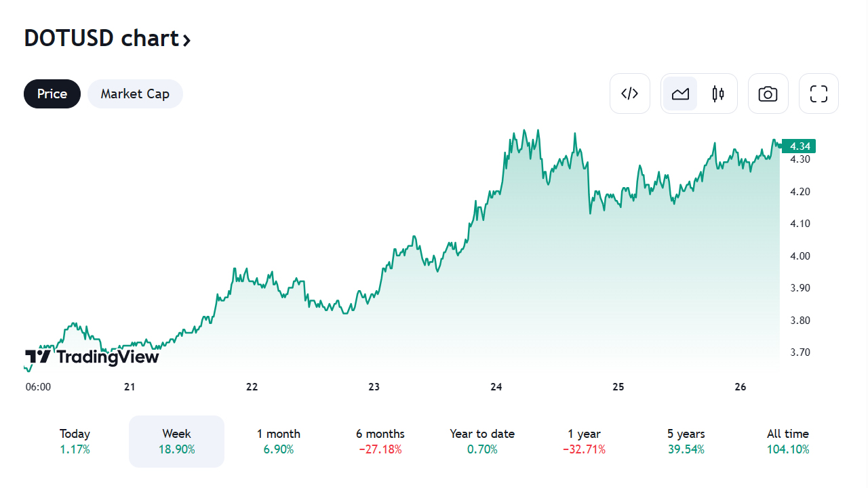Select the Today time range

point(75,441)
